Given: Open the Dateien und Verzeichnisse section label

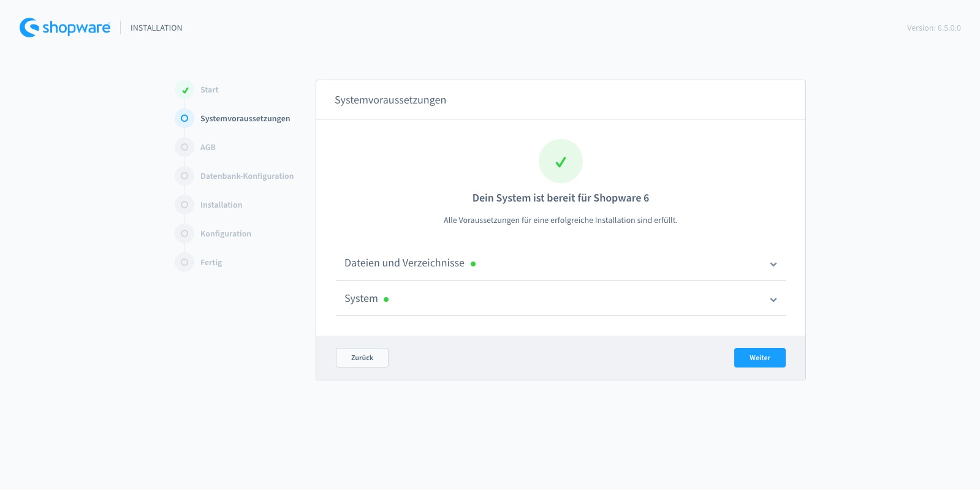Looking at the screenshot, I should point(405,263).
